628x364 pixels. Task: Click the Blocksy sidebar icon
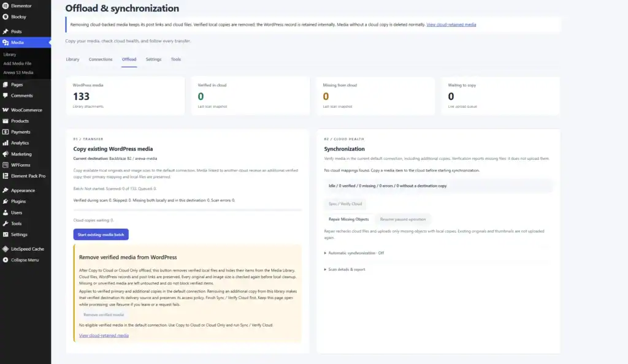pos(5,17)
